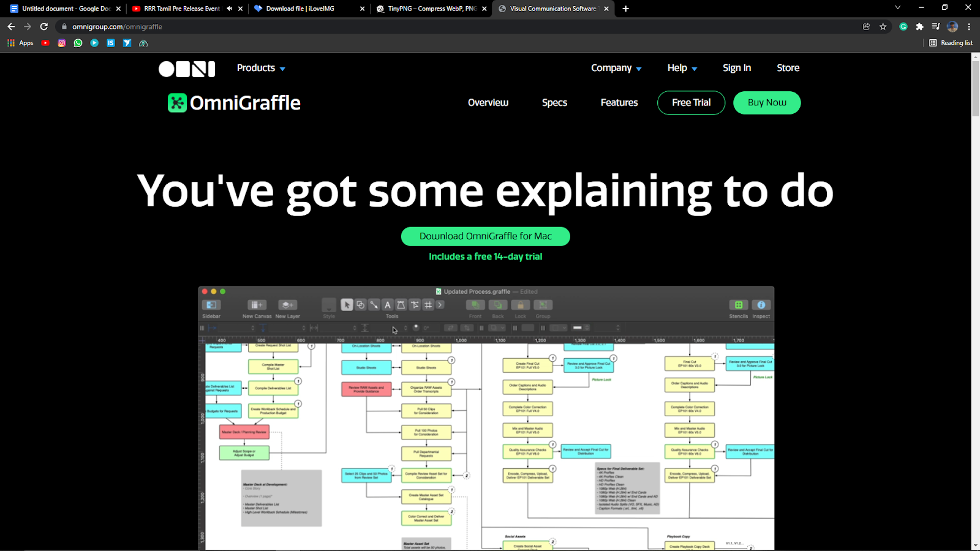The width and height of the screenshot is (980, 551).
Task: Open the teal play-button bookmark
Action: [94, 43]
